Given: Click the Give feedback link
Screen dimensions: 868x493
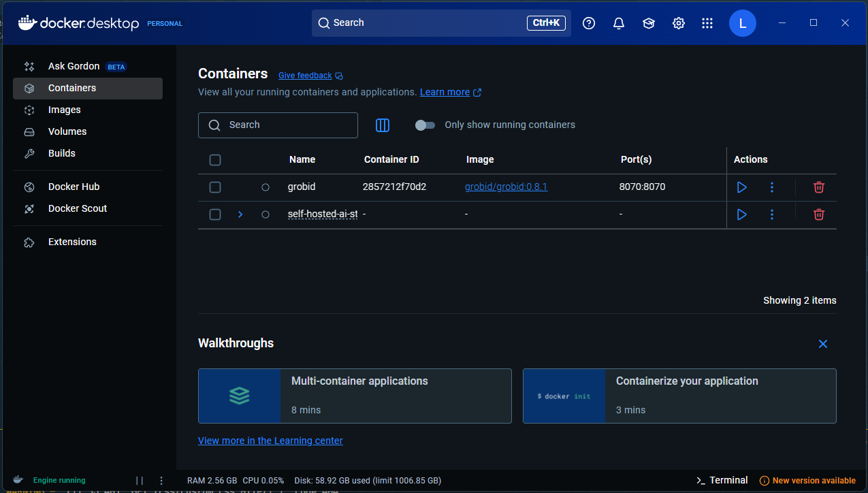Looking at the screenshot, I should 305,76.
